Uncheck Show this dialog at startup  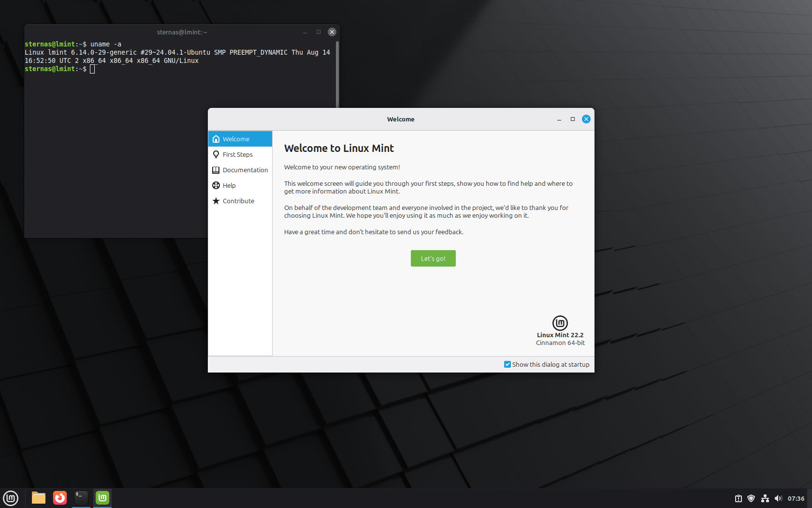click(x=507, y=364)
